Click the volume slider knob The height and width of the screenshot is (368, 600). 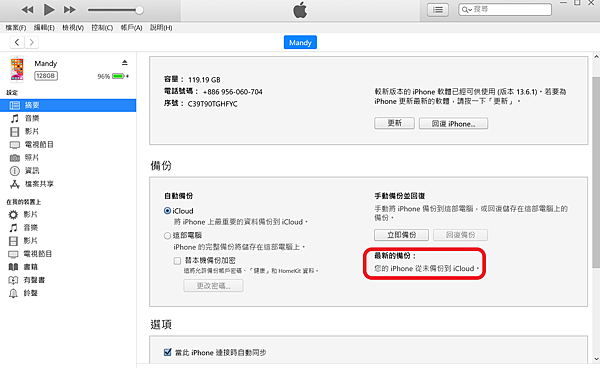(140, 10)
